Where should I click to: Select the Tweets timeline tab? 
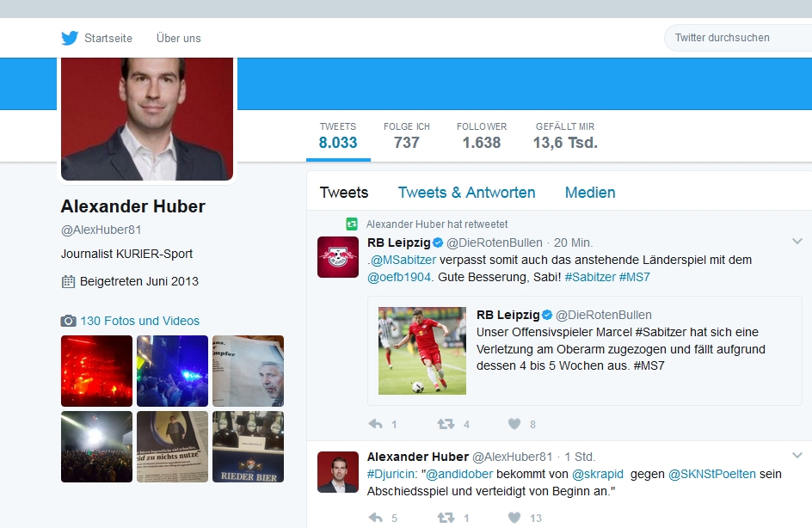(344, 193)
